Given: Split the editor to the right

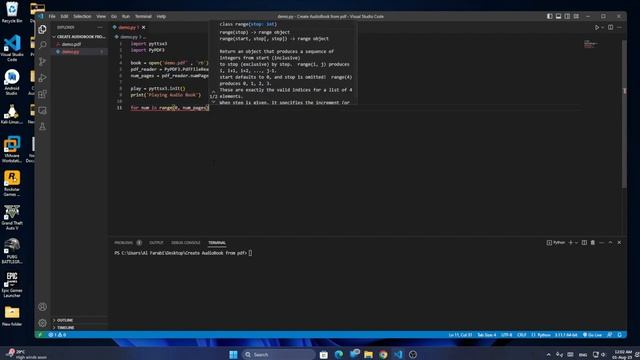Looking at the screenshot, I should (611, 27).
